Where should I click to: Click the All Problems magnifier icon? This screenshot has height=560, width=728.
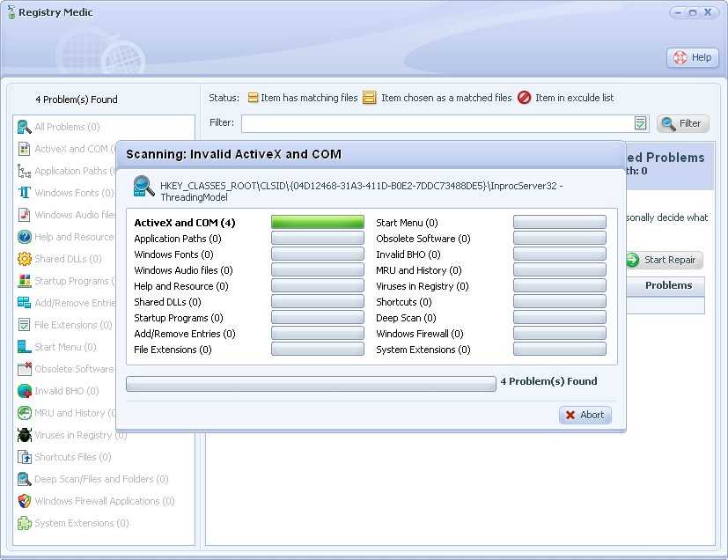[x=24, y=127]
